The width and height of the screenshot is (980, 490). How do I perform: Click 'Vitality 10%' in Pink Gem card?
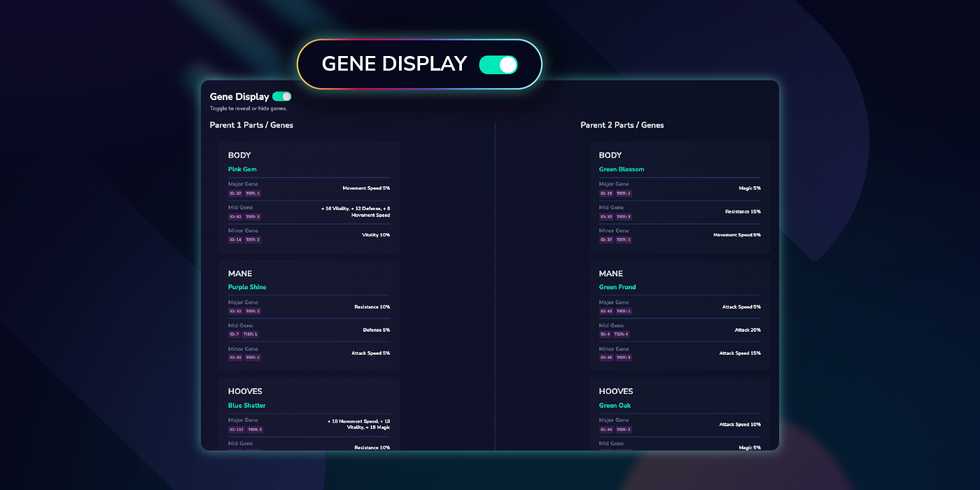coord(376,235)
